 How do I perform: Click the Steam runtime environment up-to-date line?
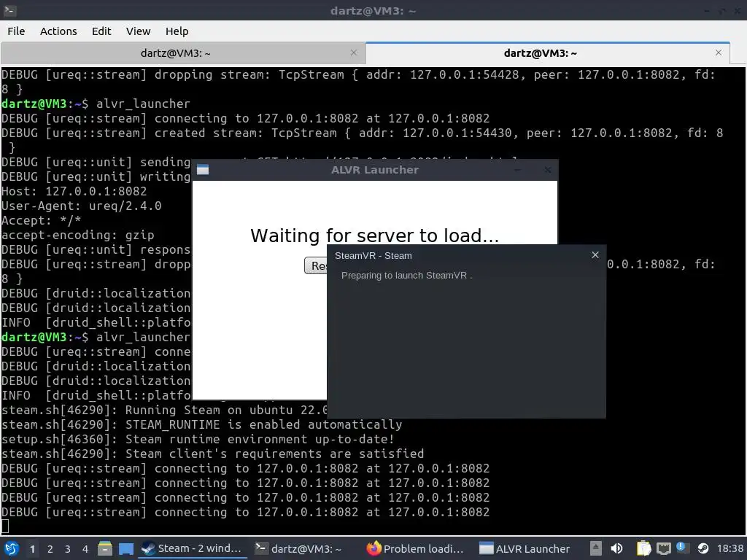[198, 439]
